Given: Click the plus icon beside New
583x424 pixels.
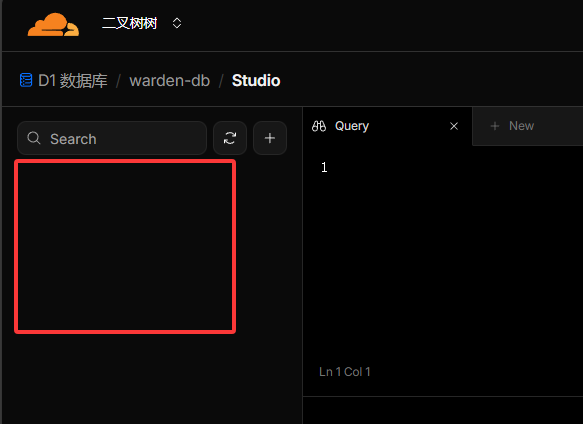Looking at the screenshot, I should tap(495, 126).
